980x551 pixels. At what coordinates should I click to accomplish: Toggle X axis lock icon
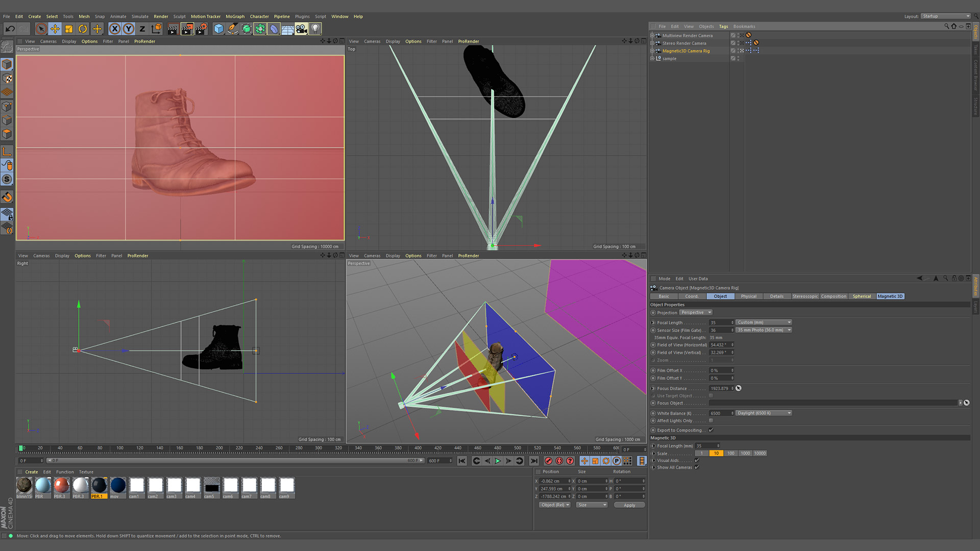click(x=115, y=29)
